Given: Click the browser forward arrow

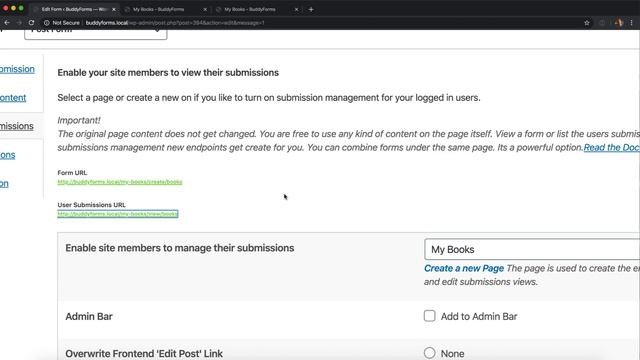Looking at the screenshot, I should [19, 23].
